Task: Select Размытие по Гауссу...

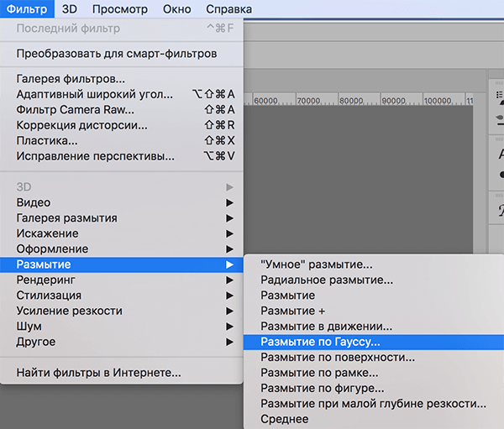Action: [x=374, y=342]
